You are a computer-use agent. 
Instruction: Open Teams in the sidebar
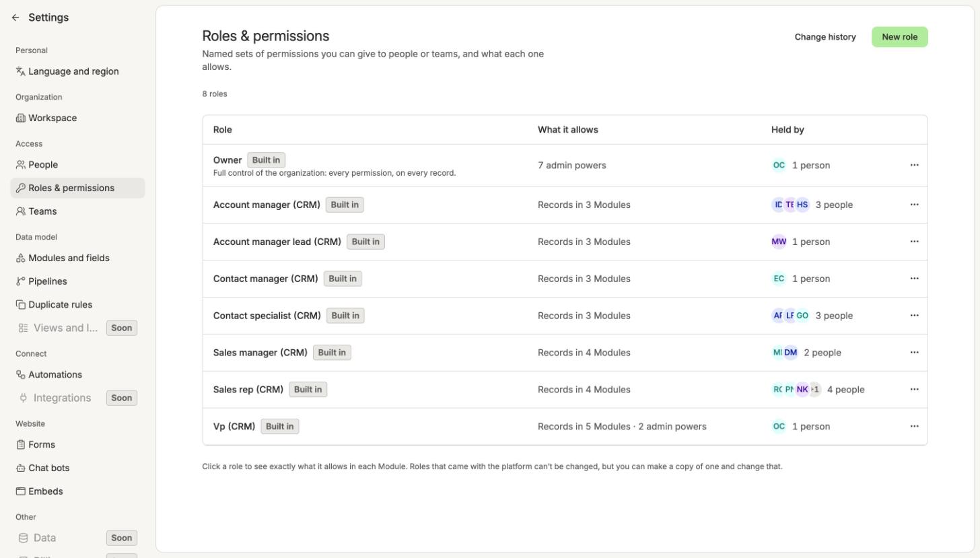coord(77,211)
